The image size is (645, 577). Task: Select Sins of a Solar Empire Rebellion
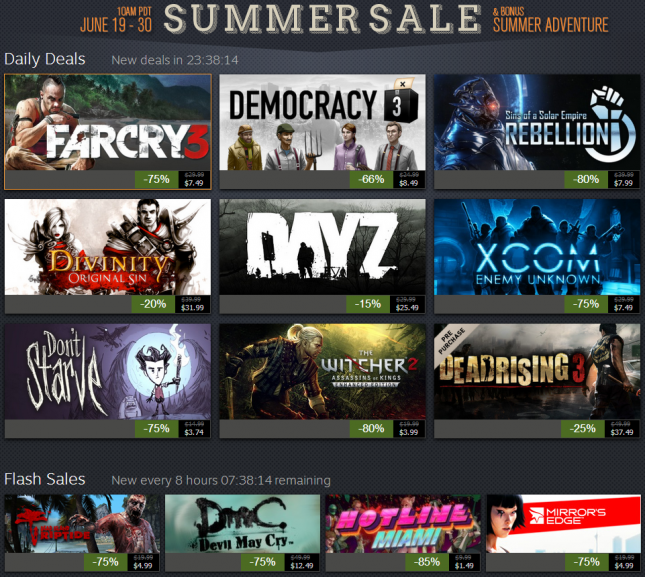point(537,123)
